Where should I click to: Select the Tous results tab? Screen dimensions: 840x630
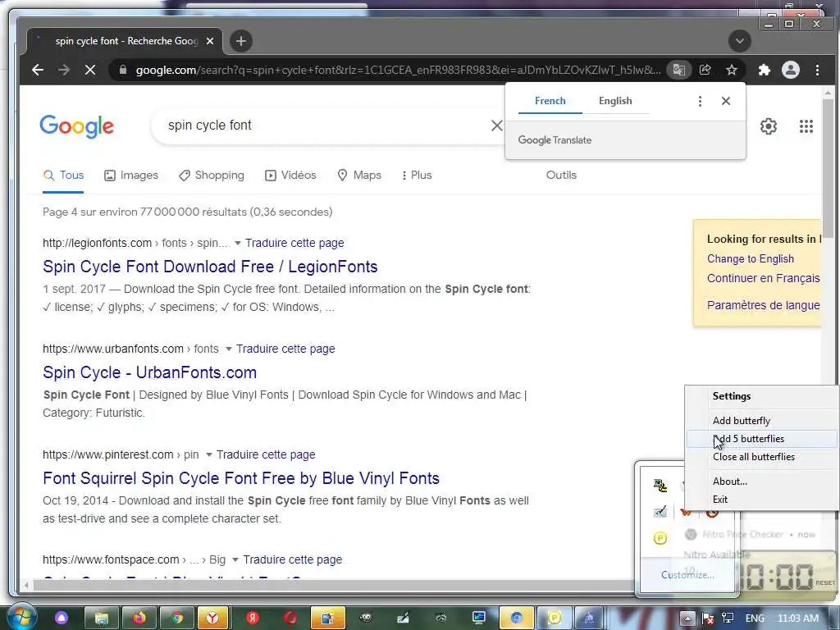pos(63,176)
